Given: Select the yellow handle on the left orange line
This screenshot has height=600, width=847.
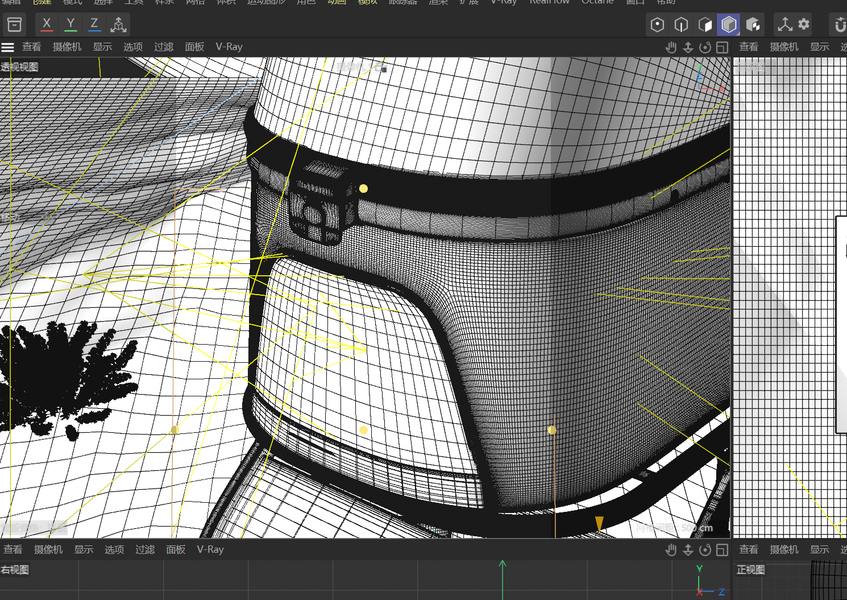Looking at the screenshot, I should point(175,430).
